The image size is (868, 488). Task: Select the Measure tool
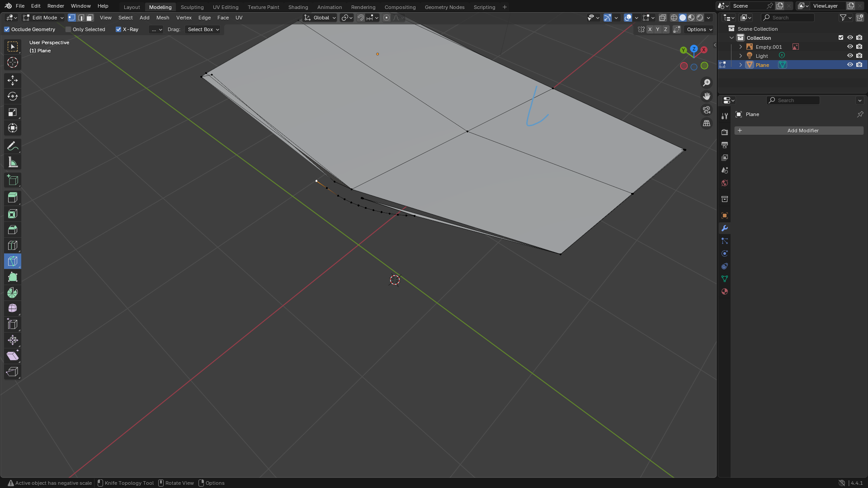click(x=13, y=162)
